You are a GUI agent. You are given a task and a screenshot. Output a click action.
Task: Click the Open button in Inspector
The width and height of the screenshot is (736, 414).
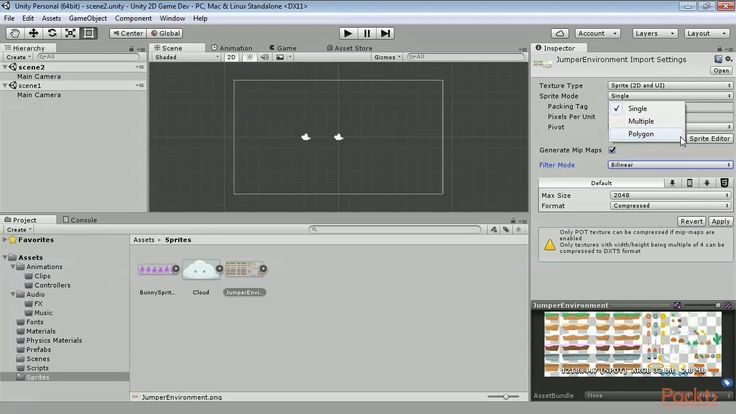pyautogui.click(x=721, y=70)
